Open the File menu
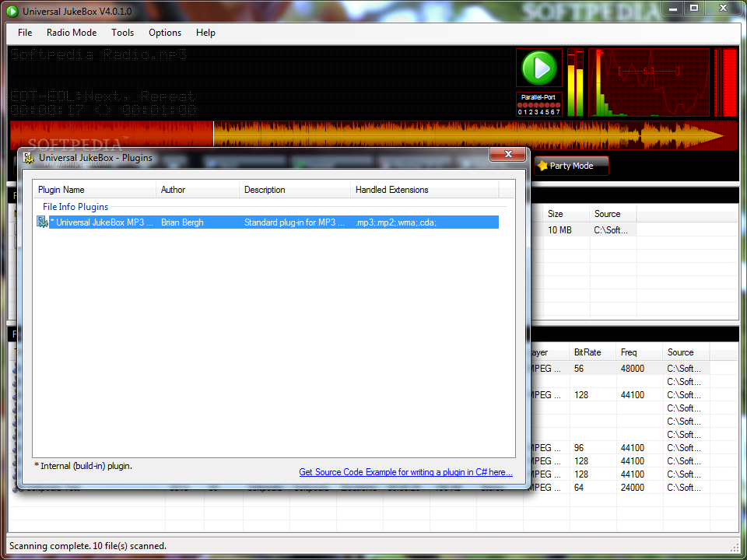Image resolution: width=747 pixels, height=560 pixels. (x=25, y=33)
